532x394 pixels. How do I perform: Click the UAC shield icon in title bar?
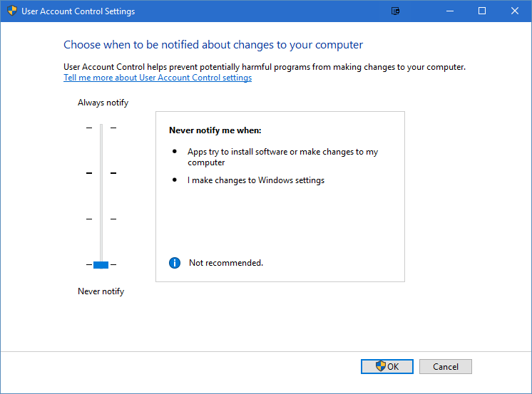tap(12, 11)
